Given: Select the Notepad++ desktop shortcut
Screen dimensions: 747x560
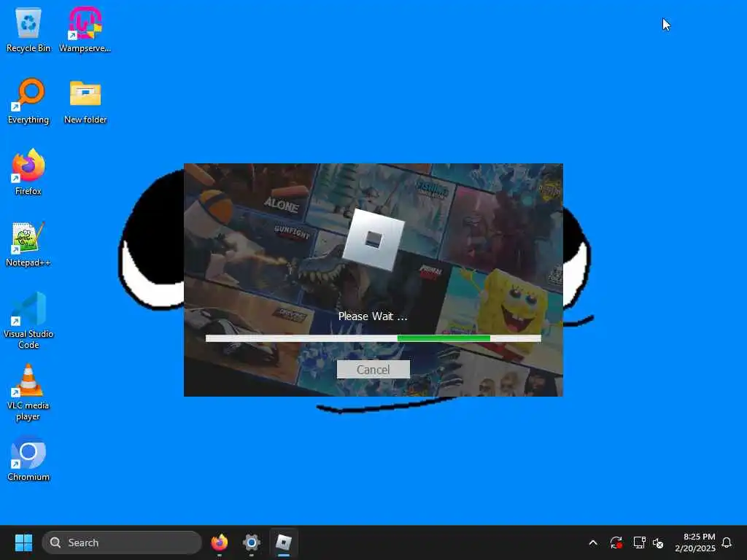Looking at the screenshot, I should click(x=28, y=244).
